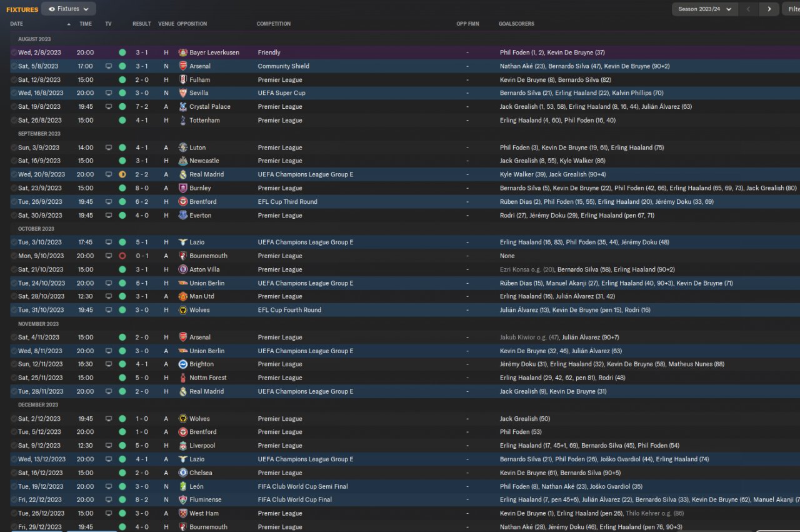800x532 pixels.
Task: Click the tick circle beside Sat, 4/11/2023
Action: tap(14, 338)
